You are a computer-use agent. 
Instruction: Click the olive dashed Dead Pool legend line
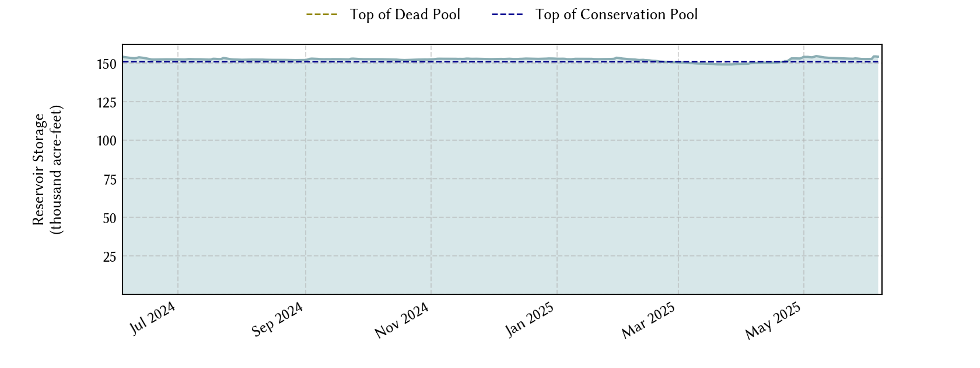322,15
